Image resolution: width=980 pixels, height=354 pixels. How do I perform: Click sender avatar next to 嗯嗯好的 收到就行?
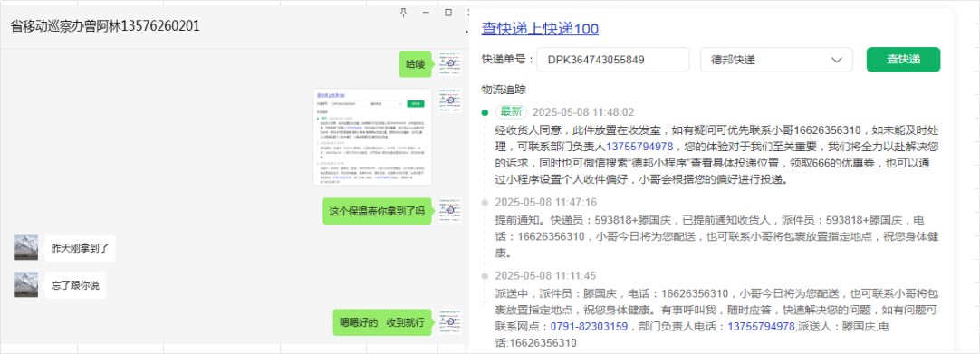point(449,321)
